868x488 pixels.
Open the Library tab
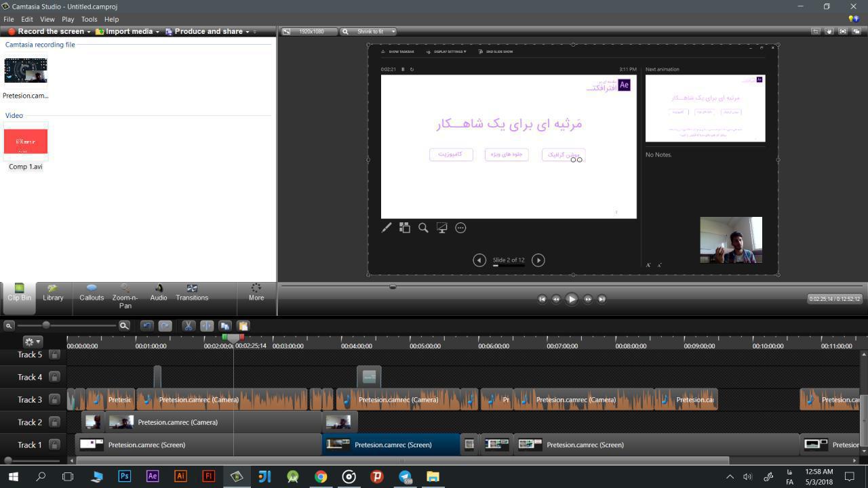[x=53, y=293]
